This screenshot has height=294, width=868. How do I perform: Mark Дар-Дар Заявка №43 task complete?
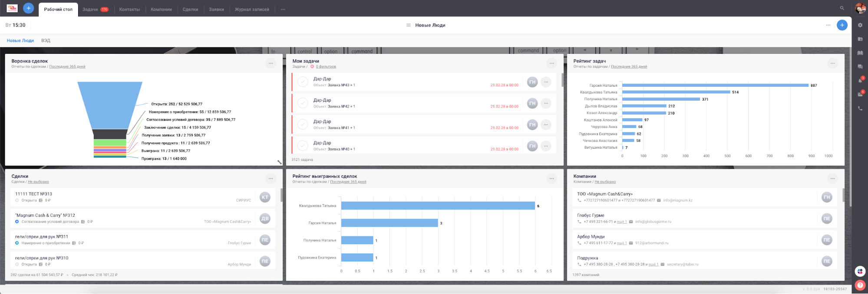(303, 82)
